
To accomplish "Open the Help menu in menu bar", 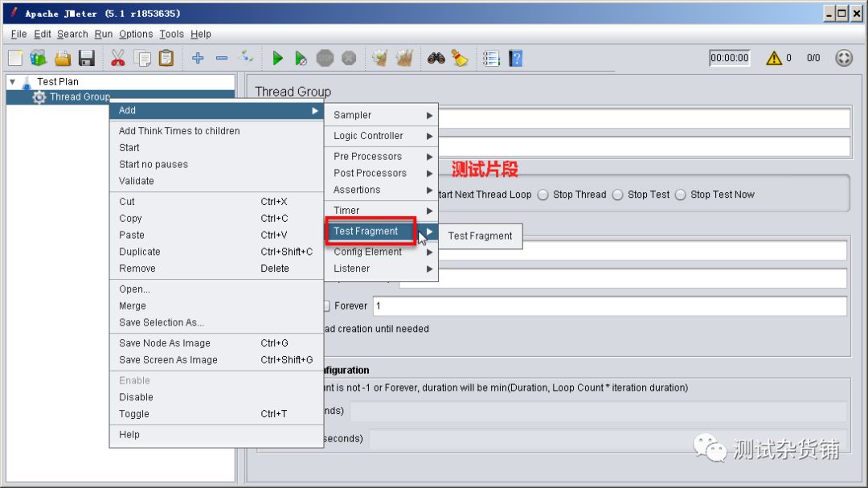I will point(200,34).
